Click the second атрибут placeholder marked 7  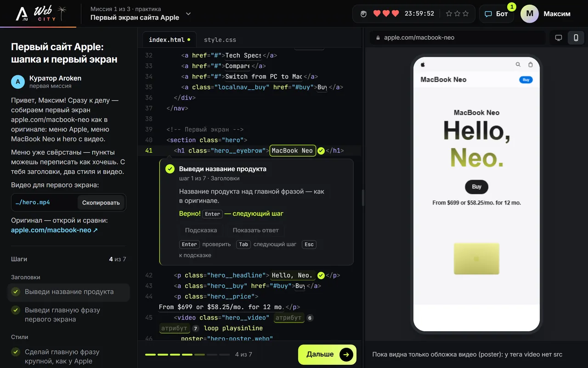coord(175,328)
